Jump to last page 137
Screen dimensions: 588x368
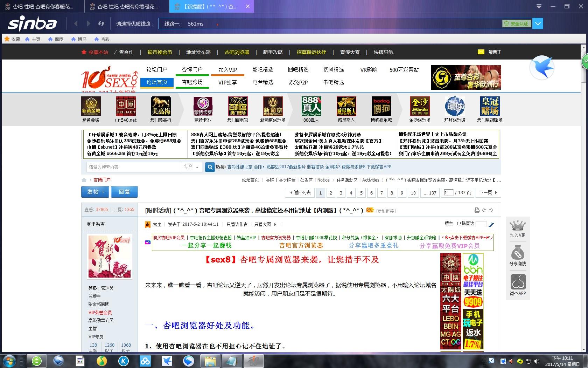point(430,193)
